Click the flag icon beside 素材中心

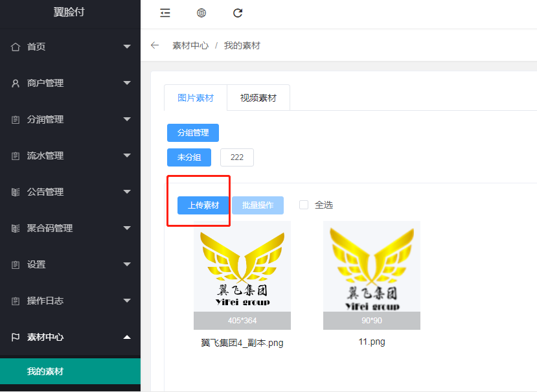click(16, 337)
